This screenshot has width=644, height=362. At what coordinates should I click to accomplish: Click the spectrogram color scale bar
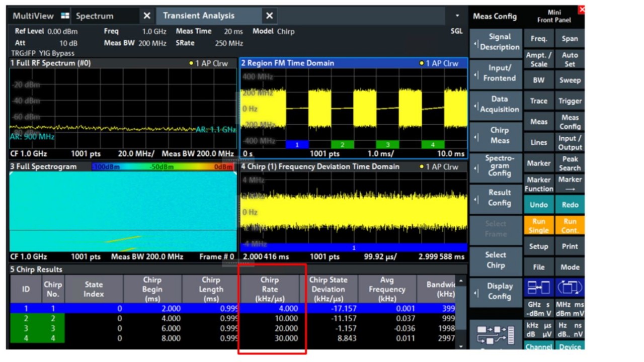[163, 166]
